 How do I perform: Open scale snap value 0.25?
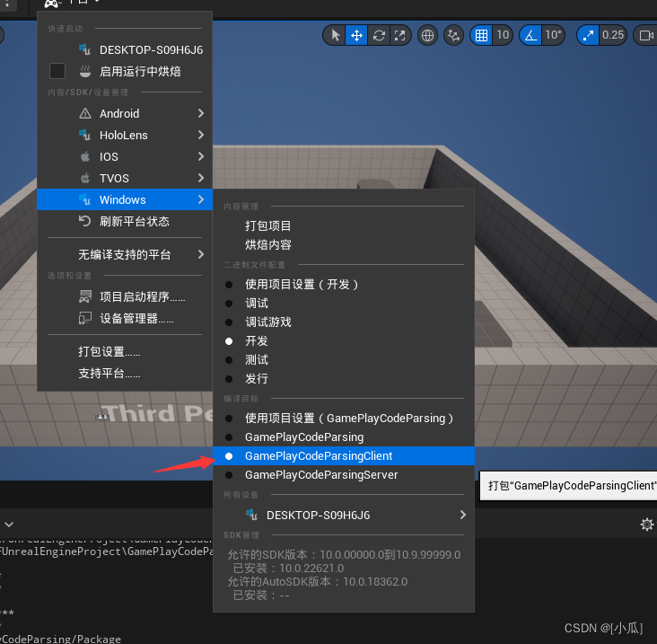coord(613,35)
